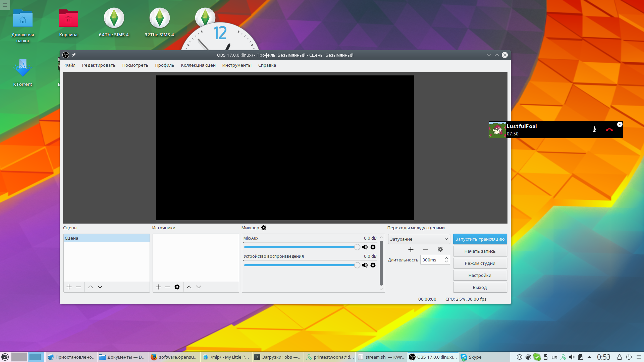This screenshot has height=362, width=644.
Task: Open the Коллекция сцен menu
Action: click(x=198, y=65)
